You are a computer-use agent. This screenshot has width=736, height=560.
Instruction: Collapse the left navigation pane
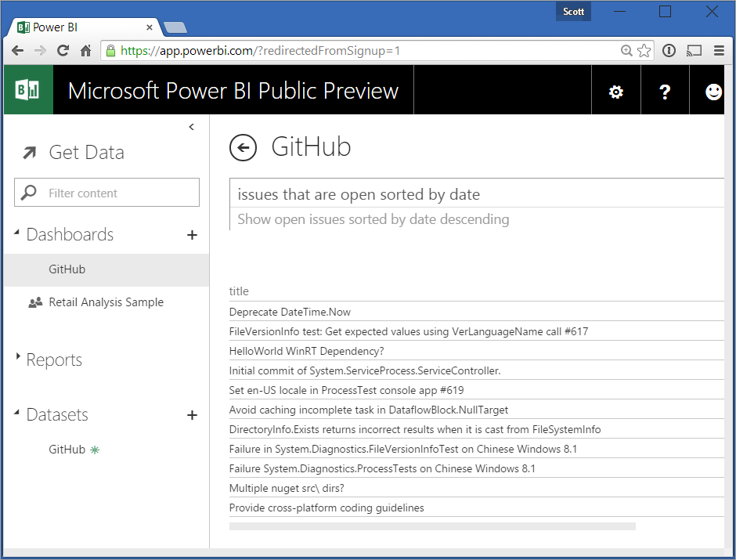[x=192, y=127]
